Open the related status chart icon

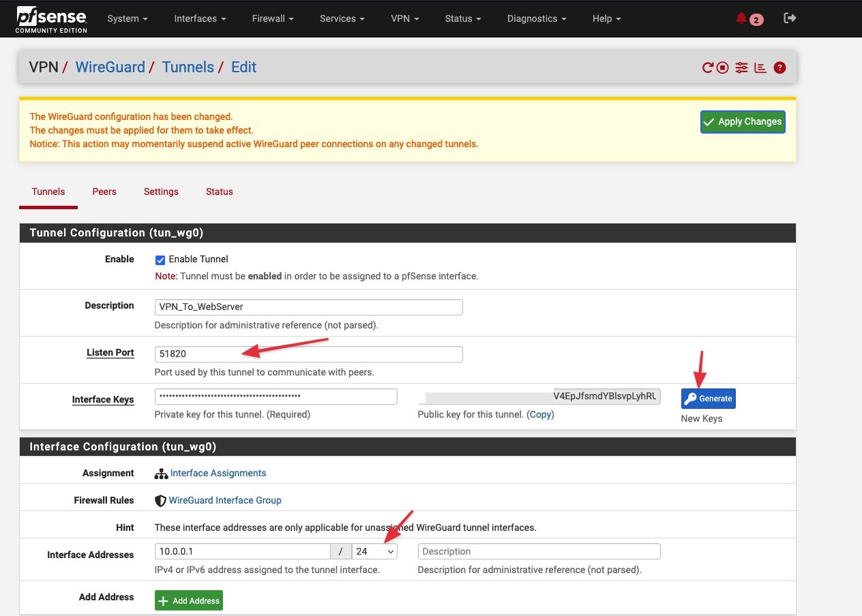[x=760, y=67]
